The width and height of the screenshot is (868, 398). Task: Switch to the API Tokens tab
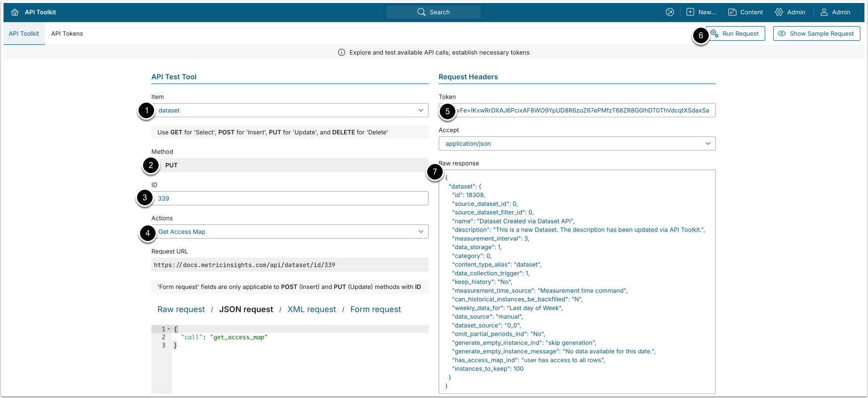67,34
